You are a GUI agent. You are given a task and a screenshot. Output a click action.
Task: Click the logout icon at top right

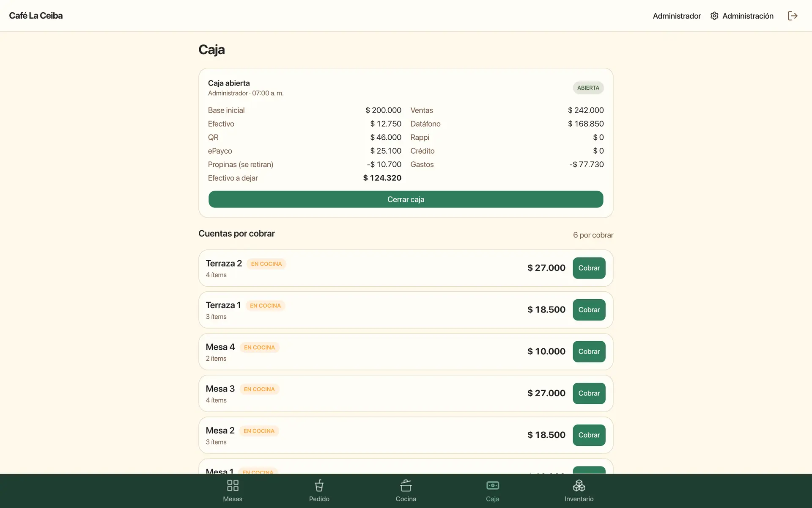[x=793, y=16]
